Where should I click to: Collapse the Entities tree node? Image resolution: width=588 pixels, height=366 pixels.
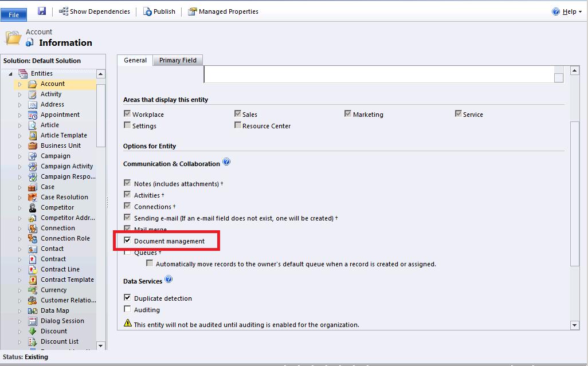pos(11,73)
